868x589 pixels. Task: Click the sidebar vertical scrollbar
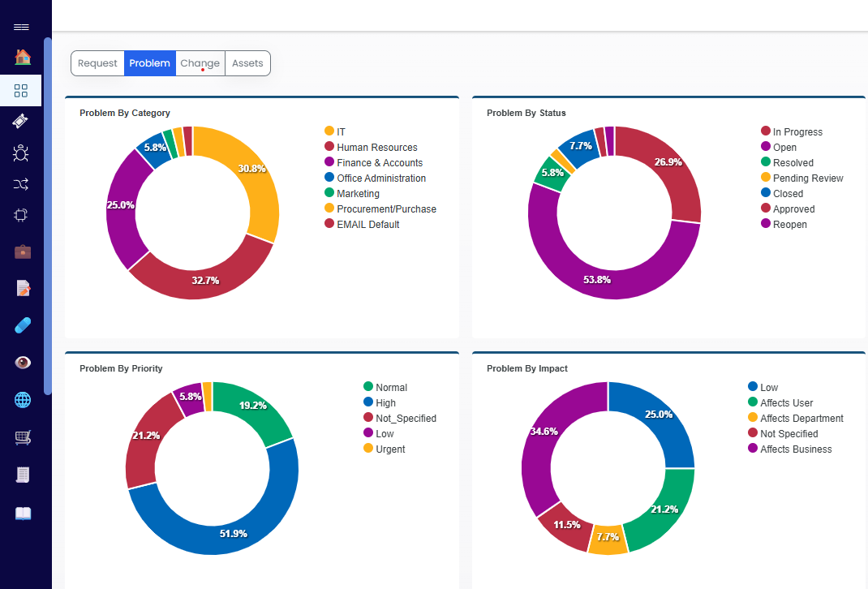pyautogui.click(x=48, y=216)
